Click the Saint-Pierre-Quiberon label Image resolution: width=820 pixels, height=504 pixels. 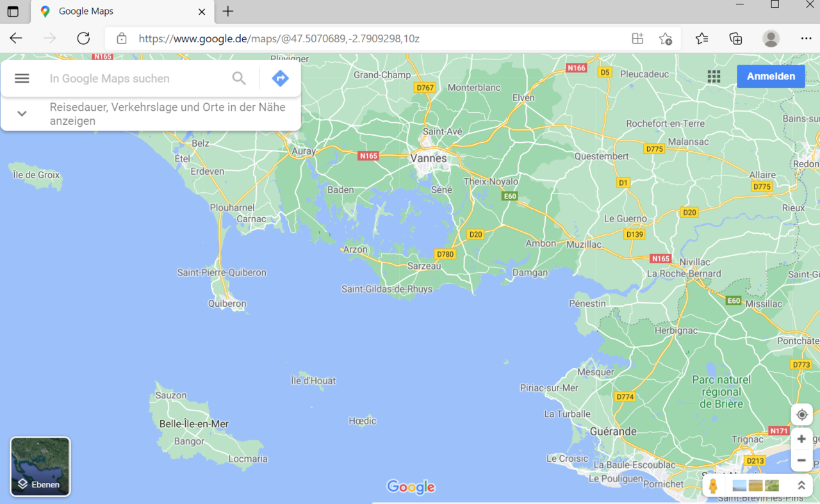222,273
